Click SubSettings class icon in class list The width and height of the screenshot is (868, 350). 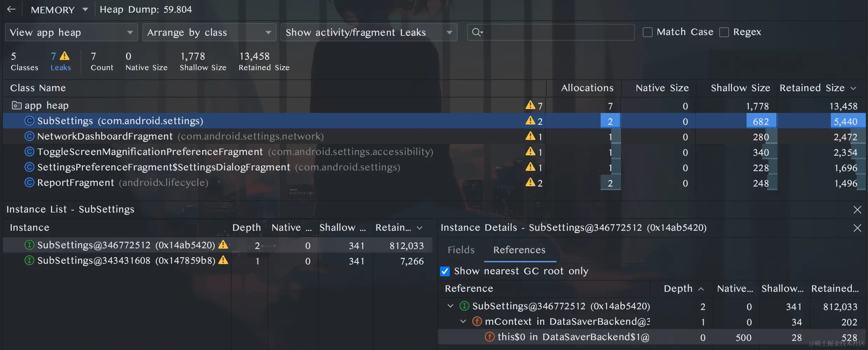click(x=29, y=121)
